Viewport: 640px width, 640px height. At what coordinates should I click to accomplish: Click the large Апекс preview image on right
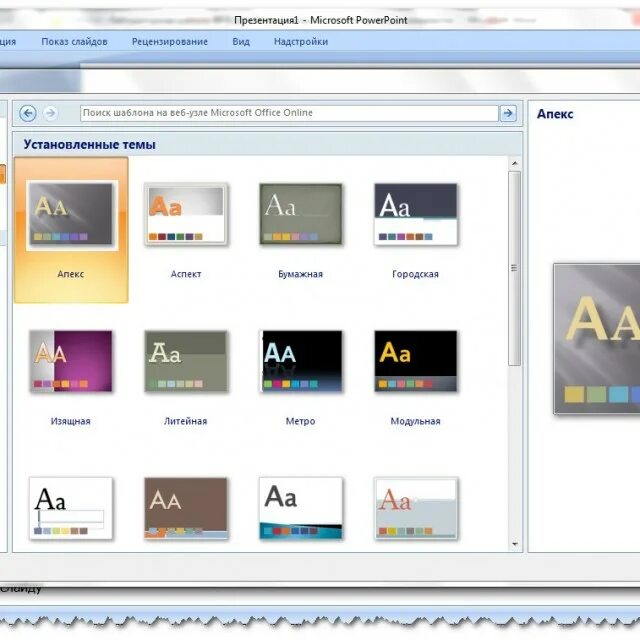[597, 339]
